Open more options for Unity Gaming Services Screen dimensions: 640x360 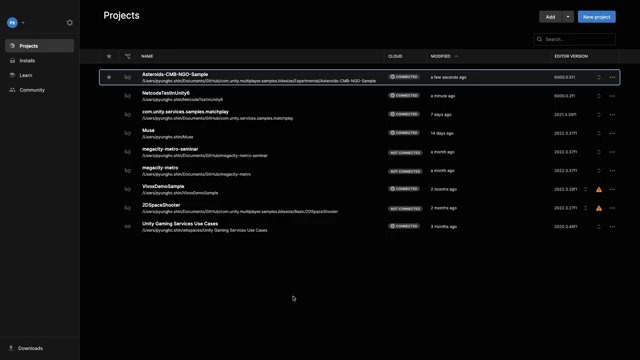[x=612, y=227]
